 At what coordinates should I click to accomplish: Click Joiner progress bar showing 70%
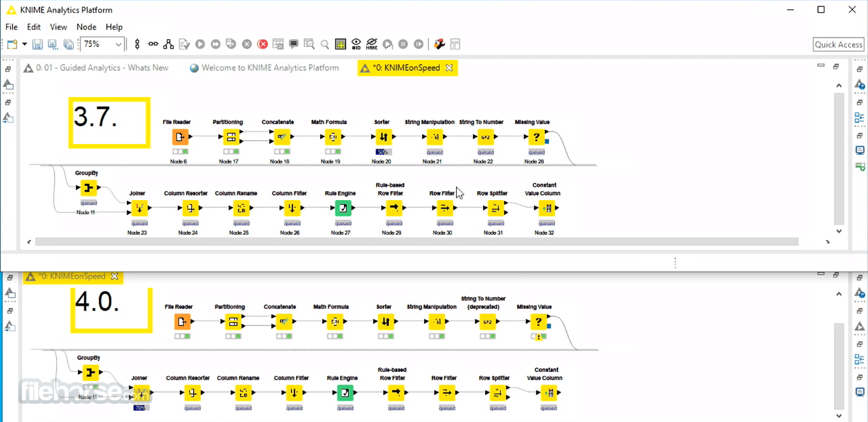click(x=141, y=408)
